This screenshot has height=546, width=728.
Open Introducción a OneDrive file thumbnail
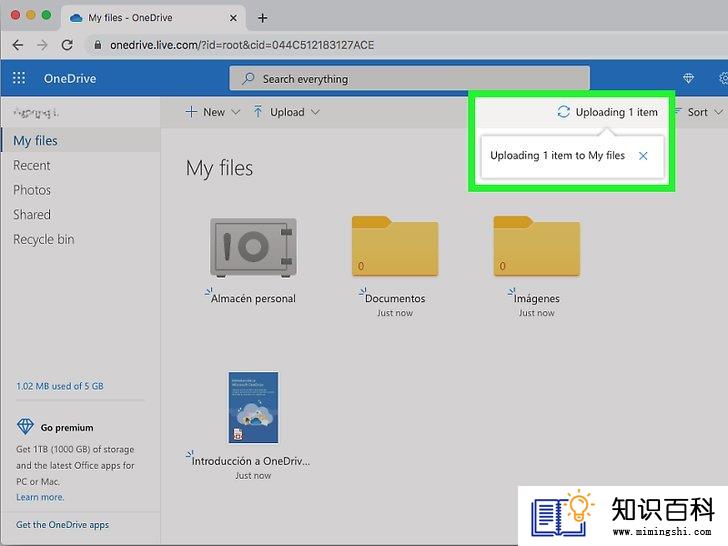point(253,407)
